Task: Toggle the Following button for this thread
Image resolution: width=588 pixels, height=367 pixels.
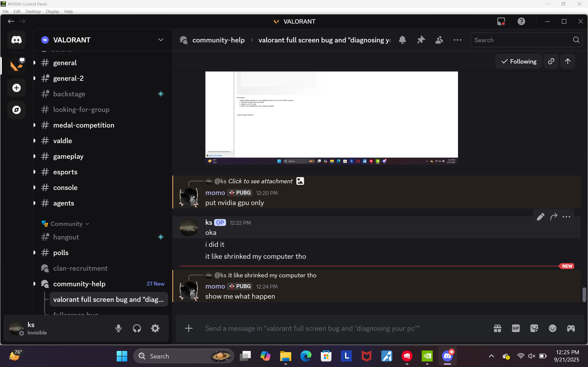Action: (x=519, y=61)
